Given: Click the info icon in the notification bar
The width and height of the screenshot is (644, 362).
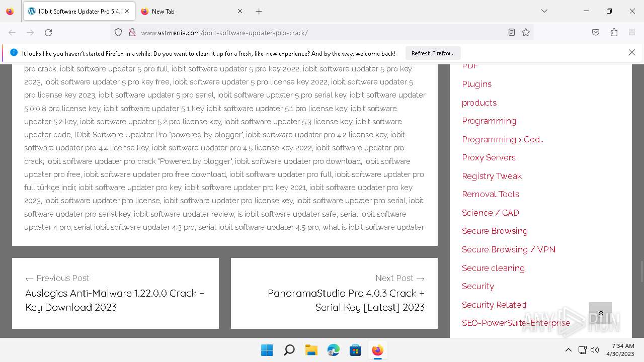Looking at the screenshot, I should click(14, 53).
